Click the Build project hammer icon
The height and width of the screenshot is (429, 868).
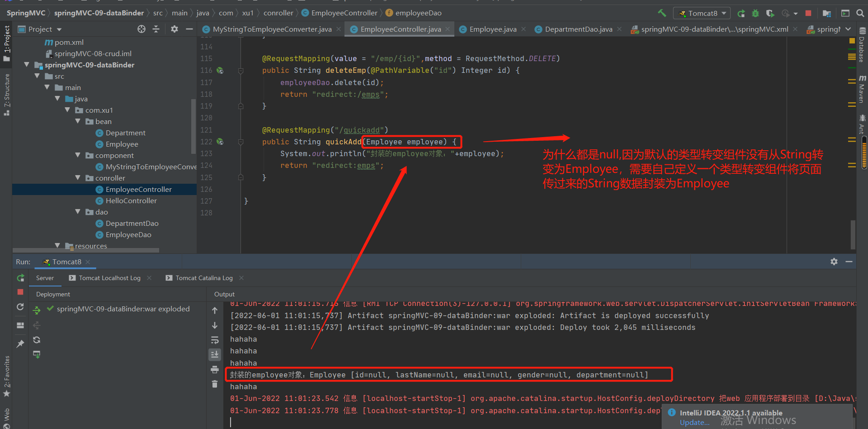coord(662,13)
